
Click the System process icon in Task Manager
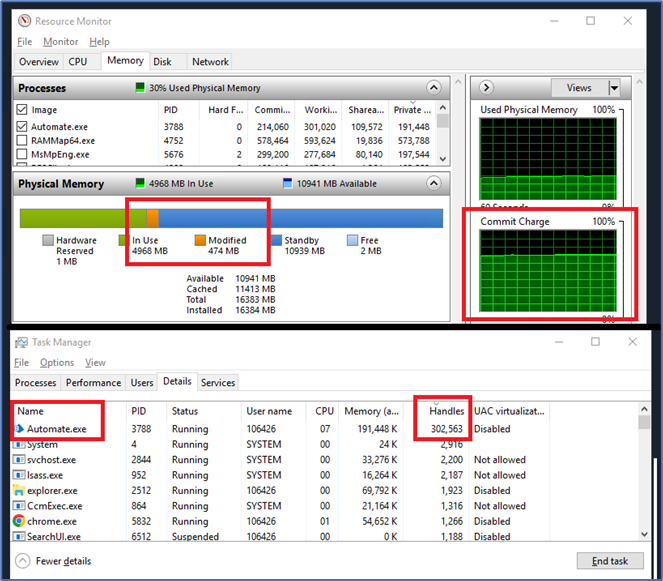pos(19,444)
